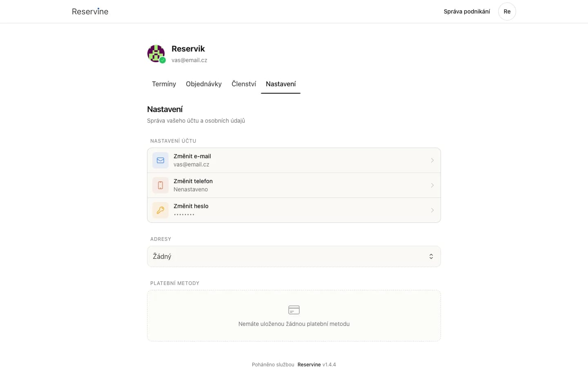588x368 pixels.
Task: Click the empty payment methods placeholder box
Action: pyautogui.click(x=294, y=316)
